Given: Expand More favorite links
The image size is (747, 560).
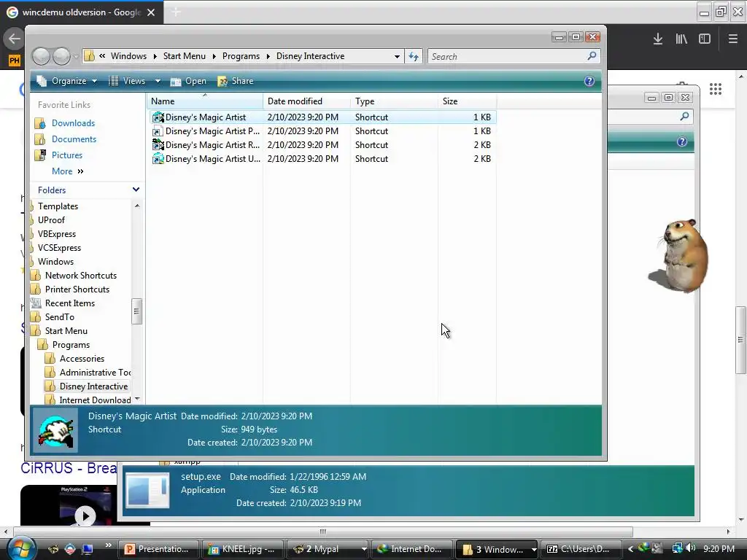Looking at the screenshot, I should [x=68, y=171].
